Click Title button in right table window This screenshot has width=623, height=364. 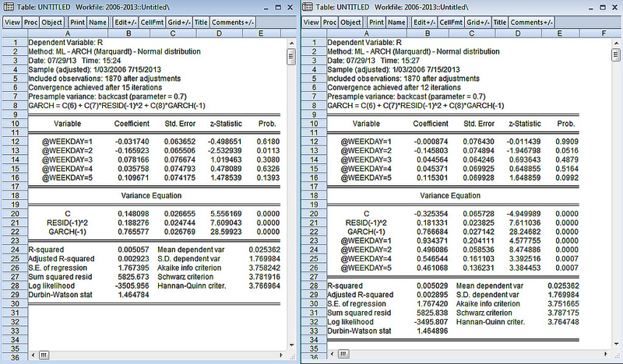[500, 23]
